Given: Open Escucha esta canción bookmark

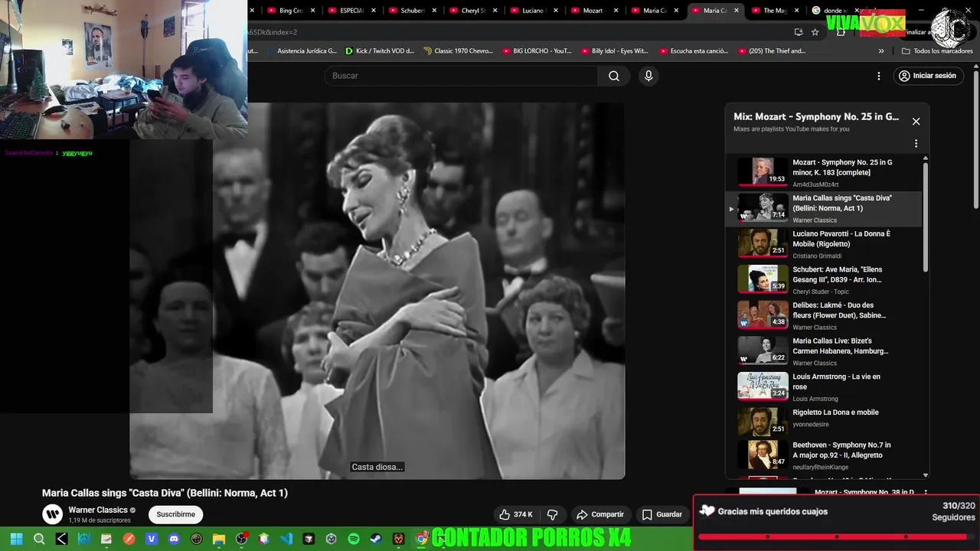Looking at the screenshot, I should [694, 51].
